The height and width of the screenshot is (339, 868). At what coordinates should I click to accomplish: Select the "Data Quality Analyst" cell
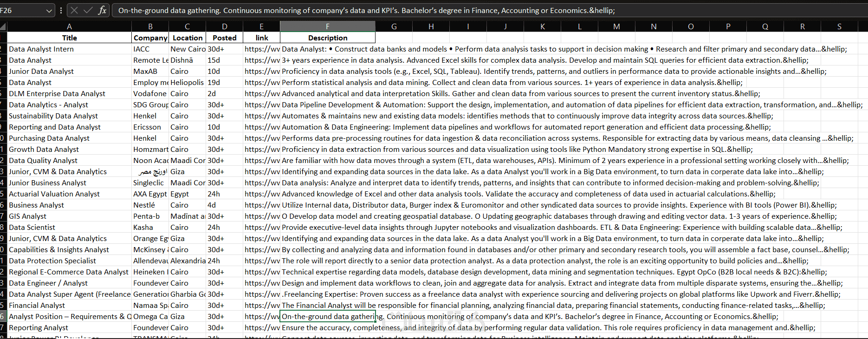click(69, 160)
